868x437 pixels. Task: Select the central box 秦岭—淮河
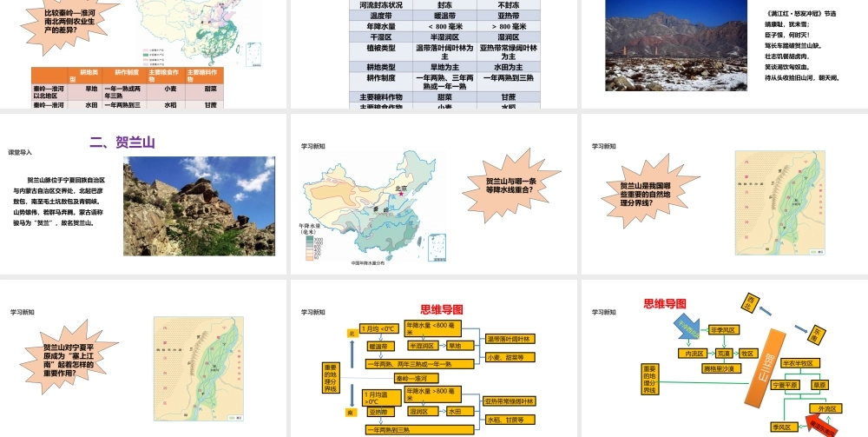(x=417, y=378)
